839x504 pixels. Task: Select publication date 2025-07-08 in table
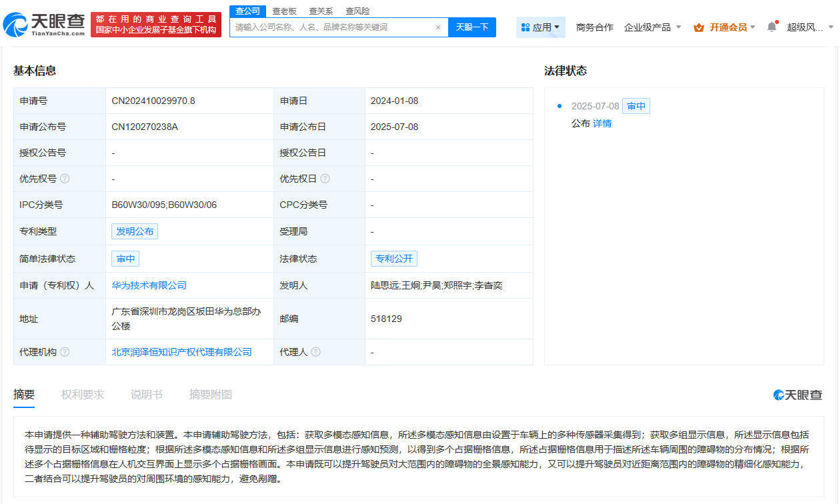[x=395, y=127]
